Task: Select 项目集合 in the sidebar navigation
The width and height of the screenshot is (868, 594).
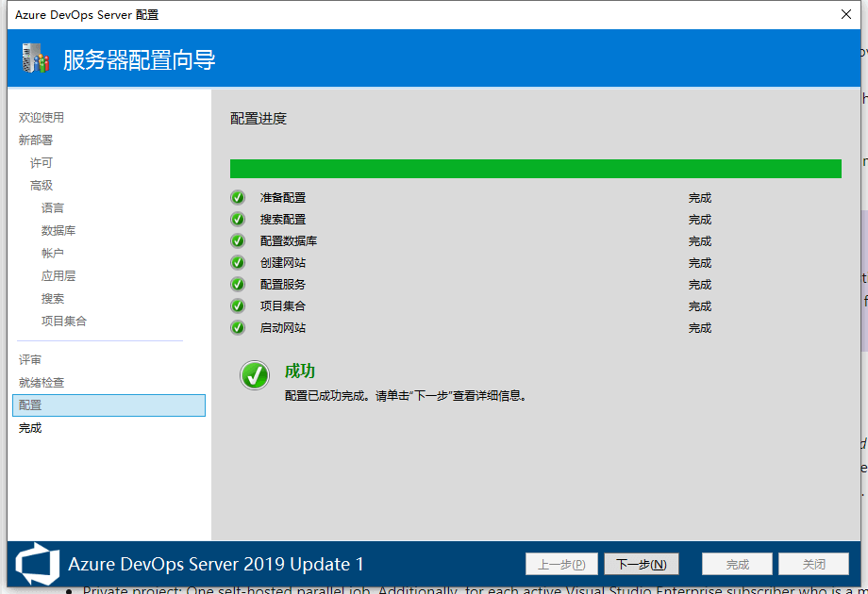Action: pyautogui.click(x=64, y=322)
